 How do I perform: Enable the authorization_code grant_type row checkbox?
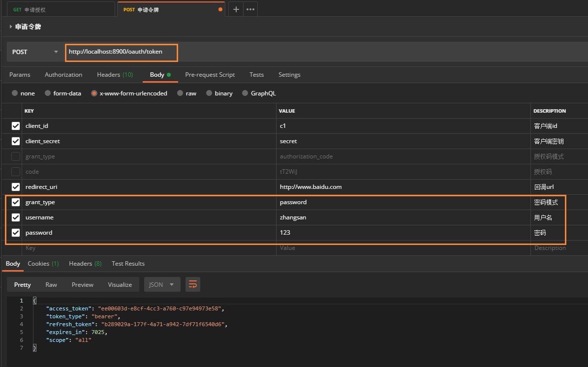[x=16, y=156]
